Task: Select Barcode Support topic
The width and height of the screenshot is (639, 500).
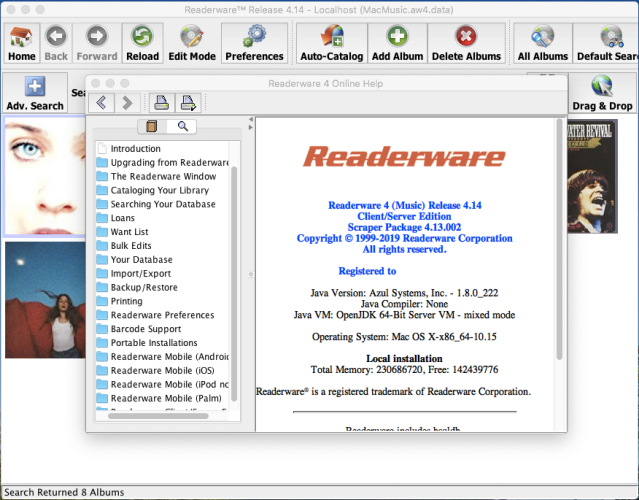Action: (x=146, y=329)
